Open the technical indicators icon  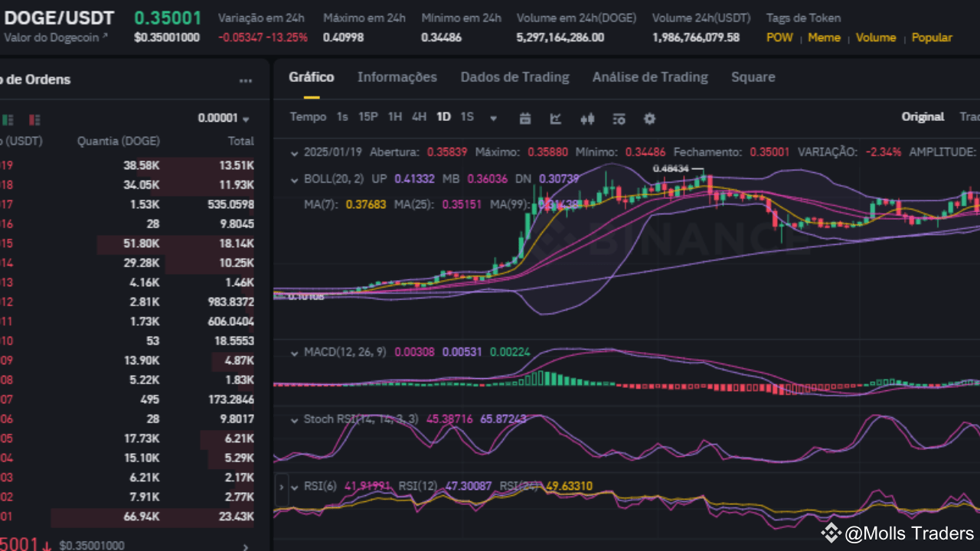coord(619,118)
